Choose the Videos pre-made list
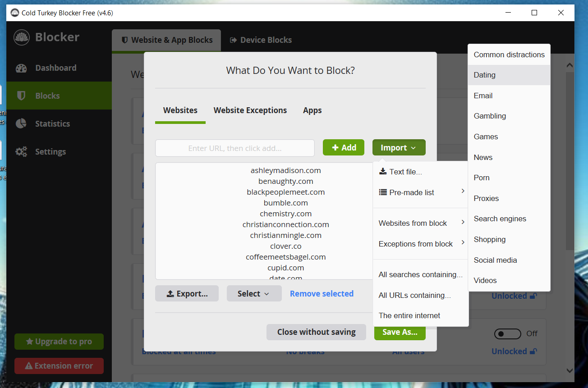 point(509,280)
